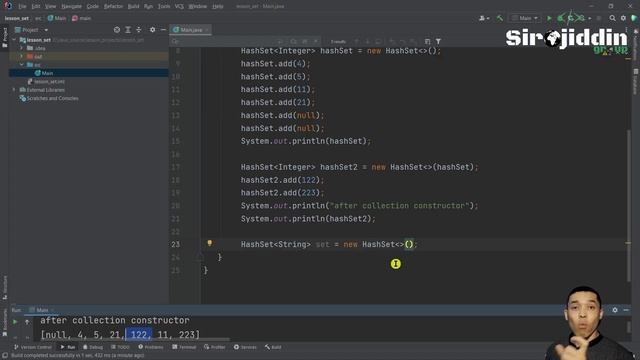
Task: Click the up arrow in the Run panel
Action: pyautogui.click(x=27, y=322)
